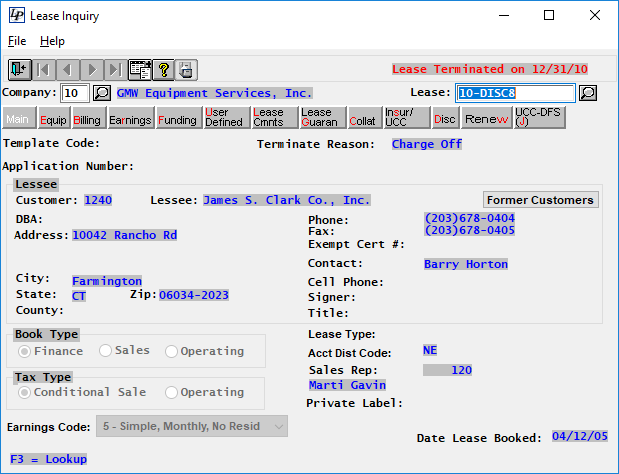
Task: Click the zip value 06034-2023
Action: [x=193, y=295]
